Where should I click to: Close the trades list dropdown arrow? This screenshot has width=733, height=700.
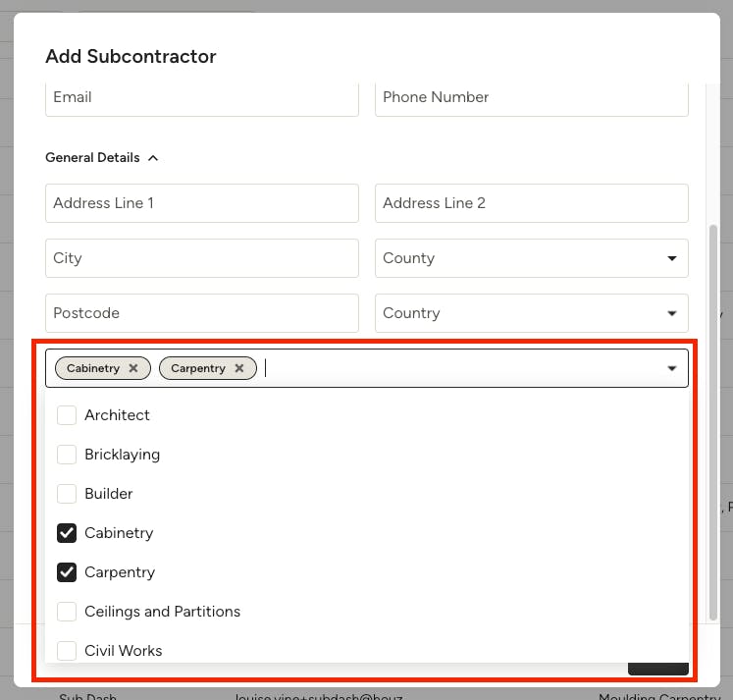[672, 368]
